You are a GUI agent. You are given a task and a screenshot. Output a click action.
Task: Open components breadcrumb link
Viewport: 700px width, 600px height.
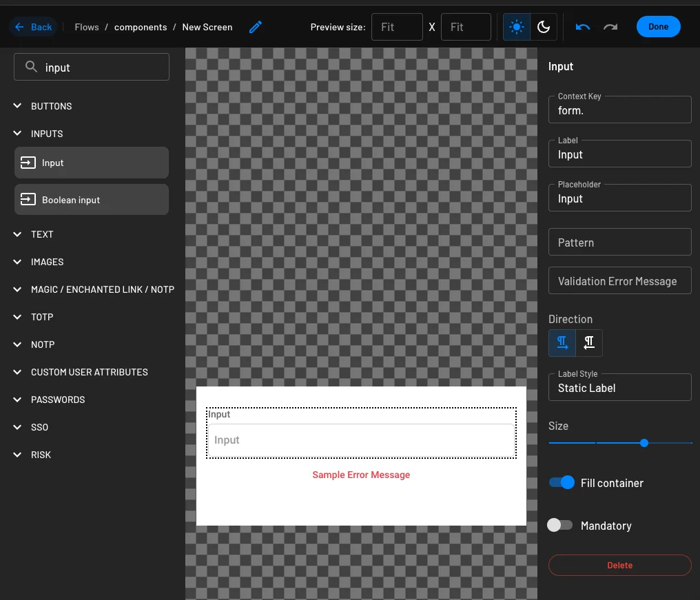(141, 27)
